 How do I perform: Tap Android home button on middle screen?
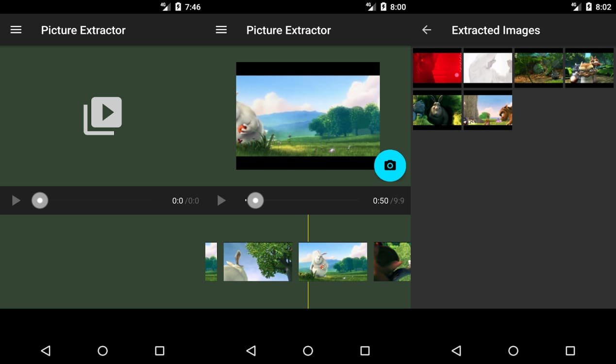point(308,350)
